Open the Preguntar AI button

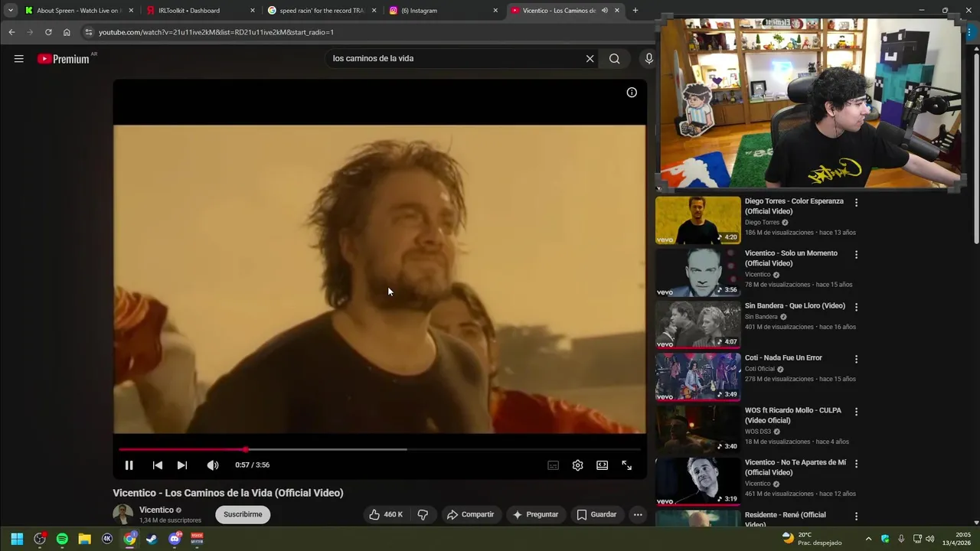pyautogui.click(x=535, y=514)
